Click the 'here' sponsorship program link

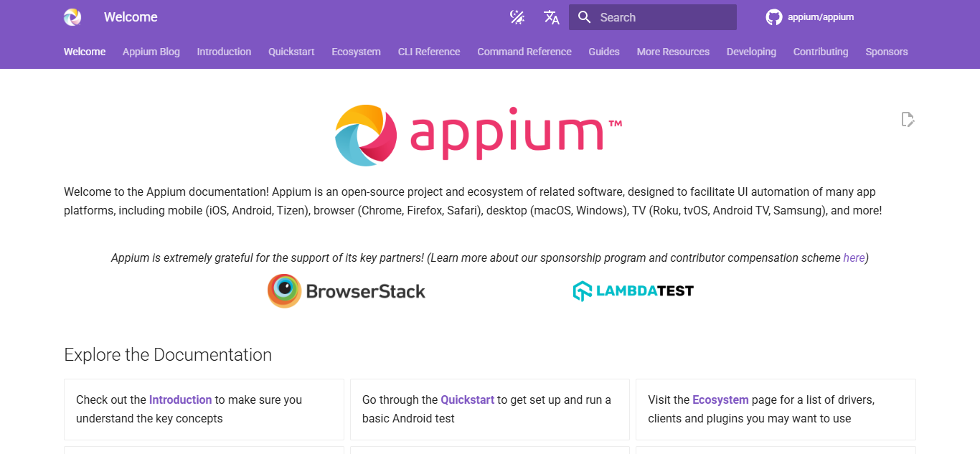852,257
